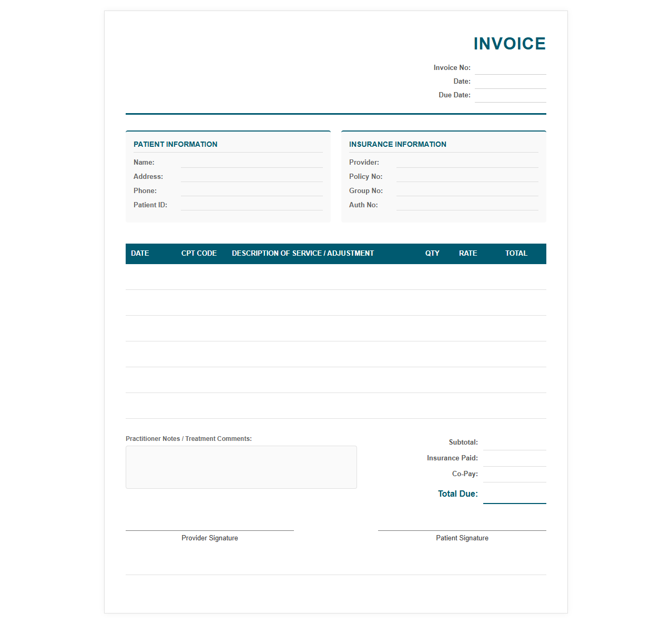Select the PATIENT INFORMATION heading
672x624 pixels.
(x=175, y=144)
